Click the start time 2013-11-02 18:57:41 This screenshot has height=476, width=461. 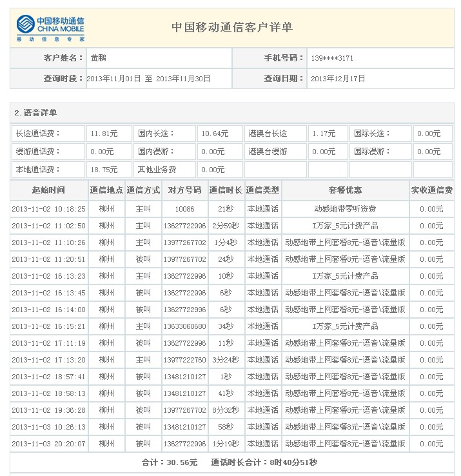tap(48, 377)
